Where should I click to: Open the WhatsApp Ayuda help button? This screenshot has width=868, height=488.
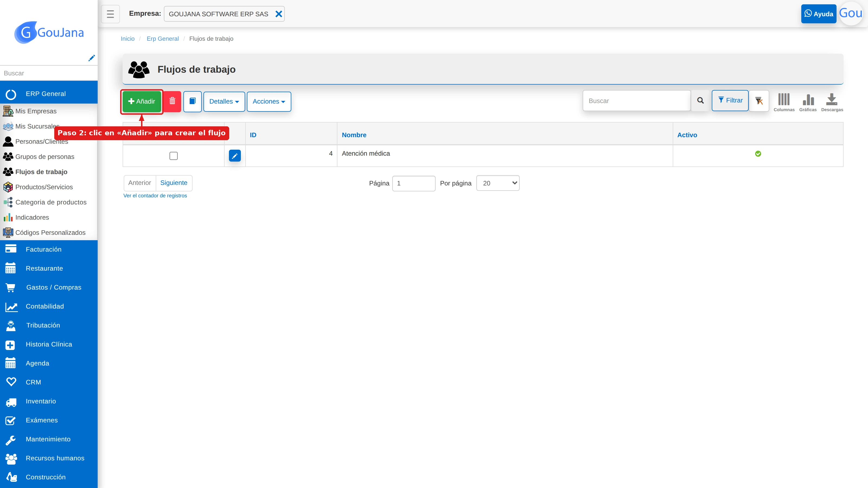[818, 14]
